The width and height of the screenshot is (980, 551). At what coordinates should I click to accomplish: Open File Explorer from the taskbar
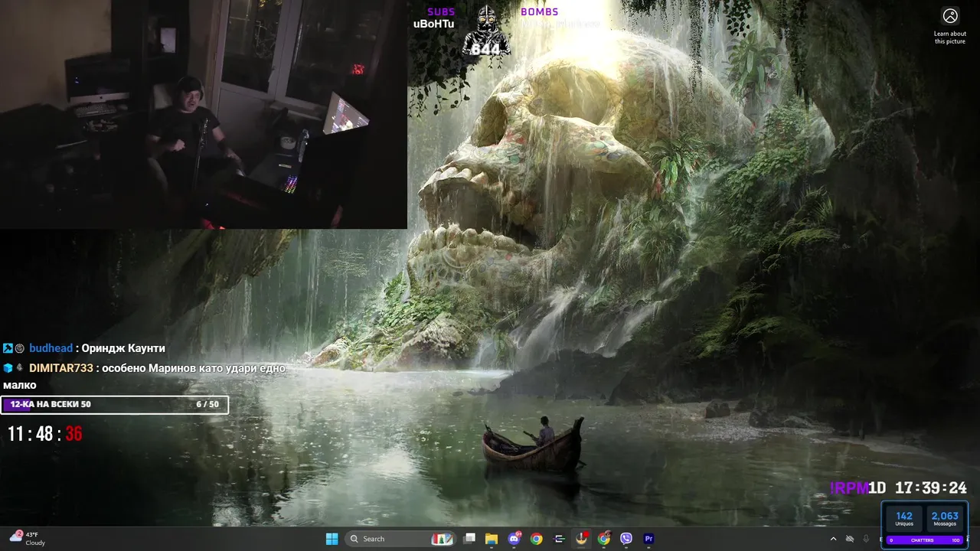pyautogui.click(x=492, y=539)
